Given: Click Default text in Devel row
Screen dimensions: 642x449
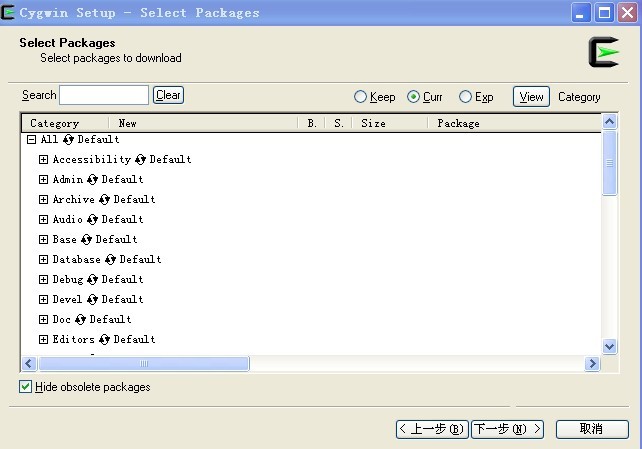Looking at the screenshot, I should click(x=122, y=300).
